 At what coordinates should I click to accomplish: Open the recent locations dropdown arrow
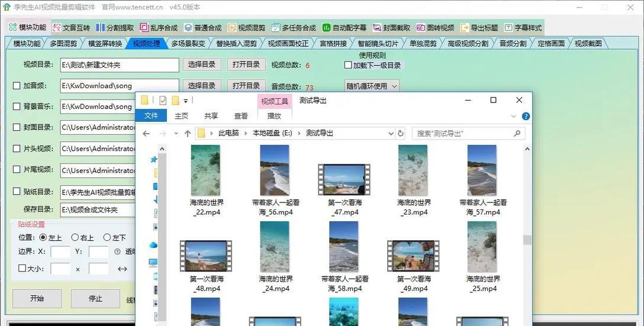point(176,134)
